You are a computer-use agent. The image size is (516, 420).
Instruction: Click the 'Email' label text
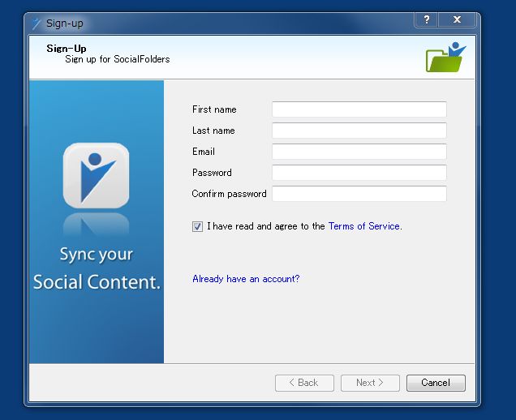[x=204, y=152]
